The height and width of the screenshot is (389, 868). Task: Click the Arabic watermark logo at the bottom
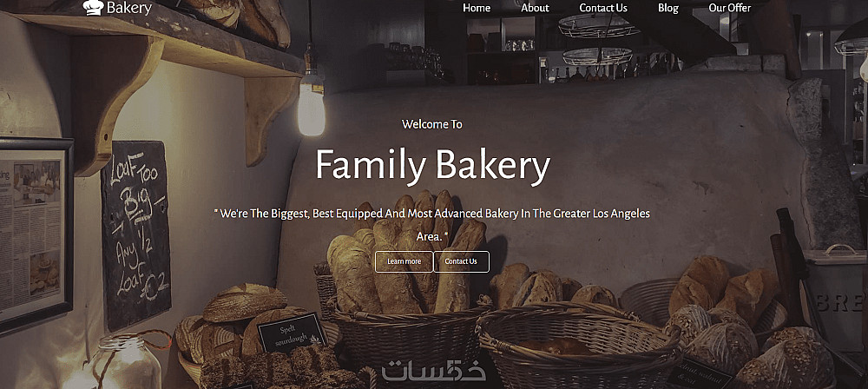pos(434,370)
